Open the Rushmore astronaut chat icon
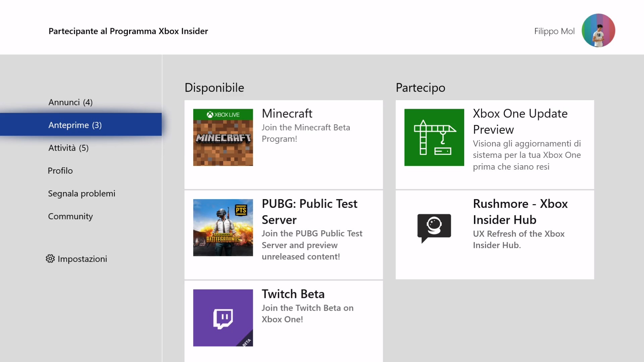Viewport: 644px width, 362px height. 434,228
